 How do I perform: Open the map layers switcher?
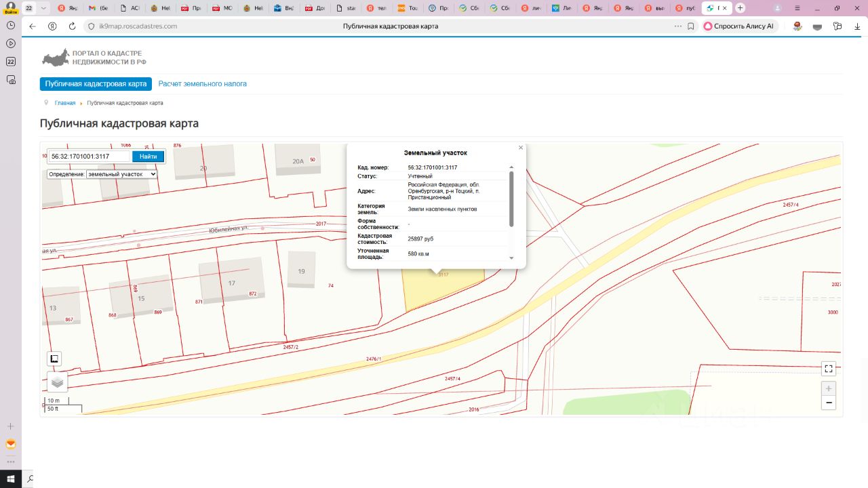tap(57, 382)
